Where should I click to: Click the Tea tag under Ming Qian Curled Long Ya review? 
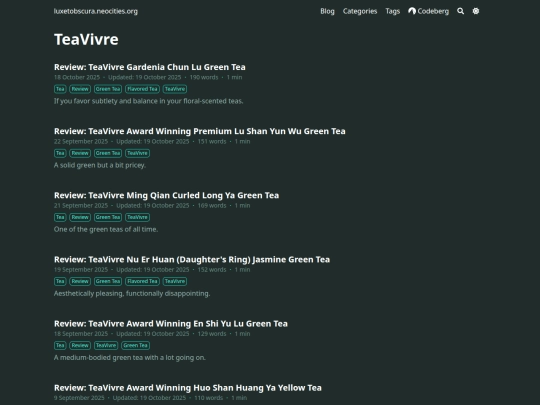tap(60, 217)
